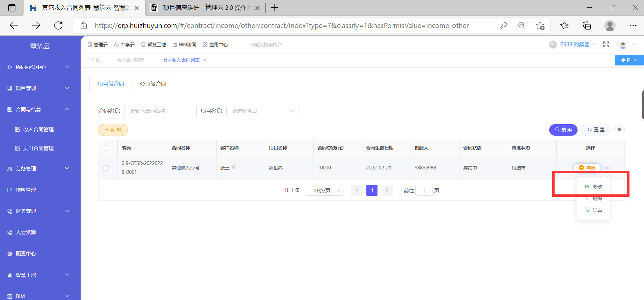Open a new browser tab

(x=275, y=7)
